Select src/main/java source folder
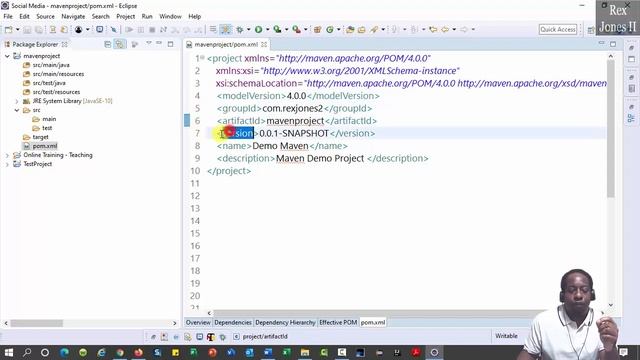Screen dimensions: 640x360 [51, 65]
